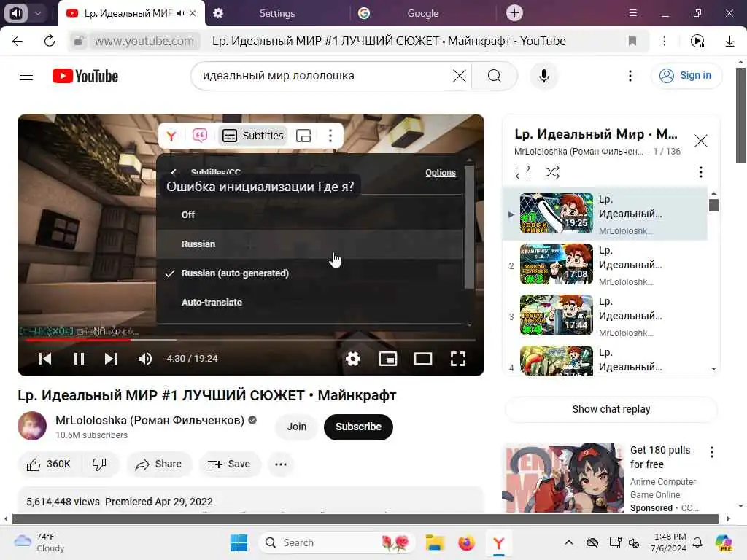This screenshot has width=747, height=560.
Task: Seek on the video progress bar
Action: pos(251,340)
